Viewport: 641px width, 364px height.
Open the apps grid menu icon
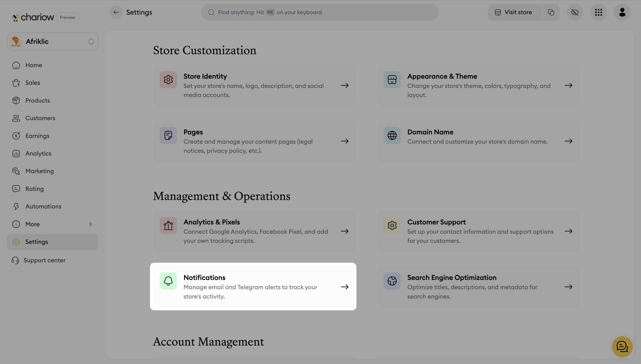tap(598, 12)
